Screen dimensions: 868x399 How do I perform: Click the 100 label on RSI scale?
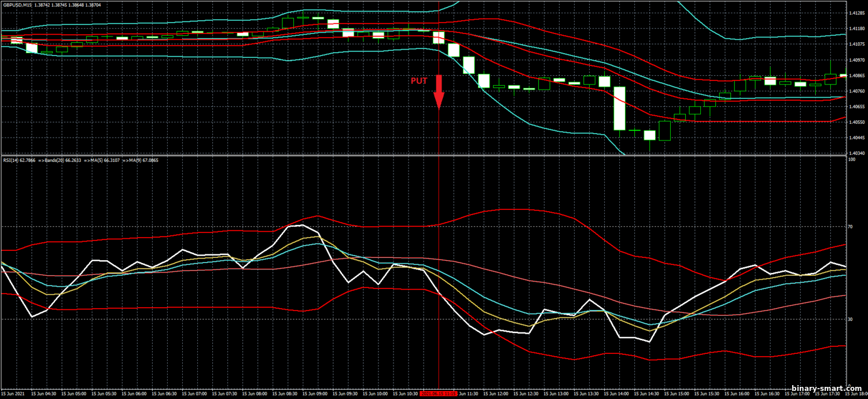pyautogui.click(x=851, y=160)
